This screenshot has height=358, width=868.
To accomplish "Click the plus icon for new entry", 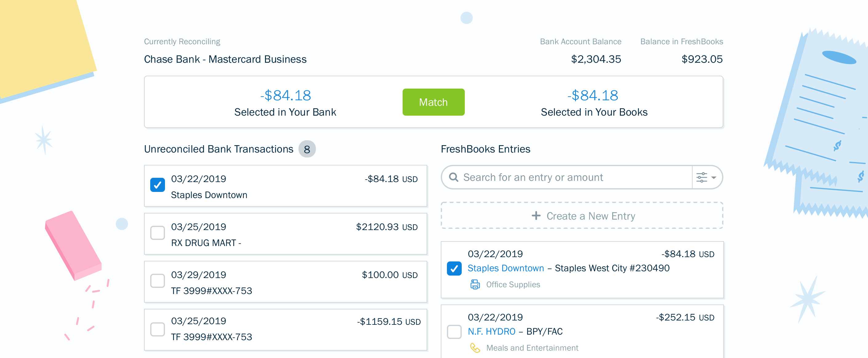I will pyautogui.click(x=536, y=216).
